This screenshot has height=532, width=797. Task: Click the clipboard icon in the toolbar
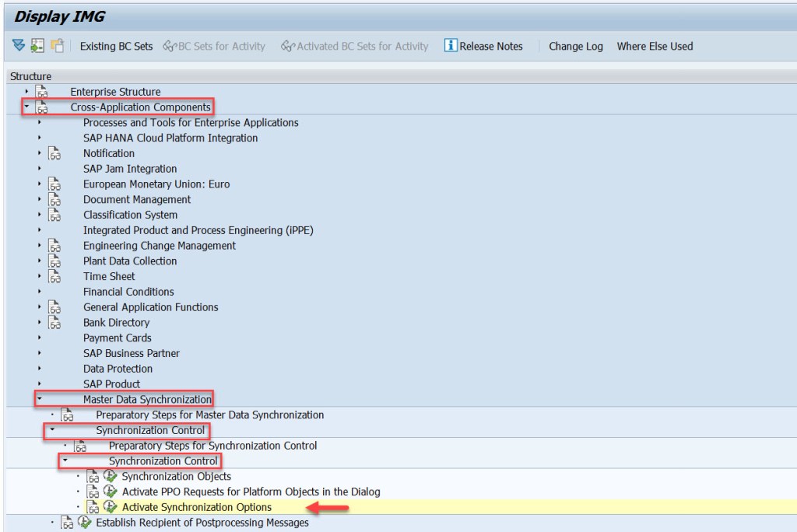(x=54, y=46)
